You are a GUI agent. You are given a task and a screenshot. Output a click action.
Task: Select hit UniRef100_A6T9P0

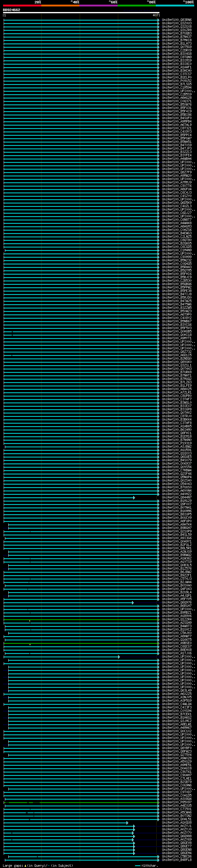tap(176, 315)
